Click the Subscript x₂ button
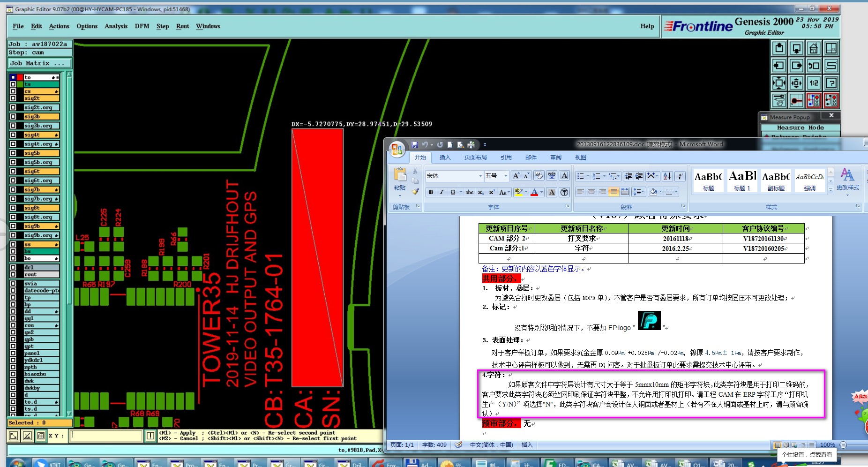Image resolution: width=868 pixels, height=467 pixels. pyautogui.click(x=481, y=192)
